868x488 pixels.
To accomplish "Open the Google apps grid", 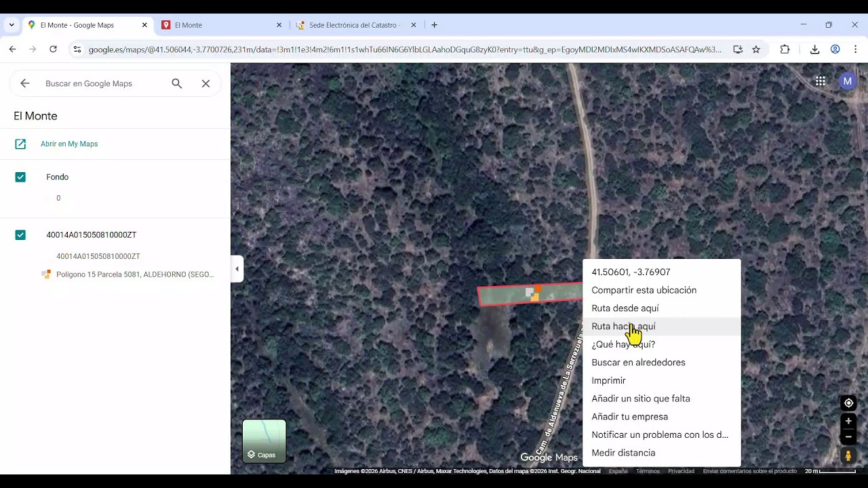I will [821, 81].
